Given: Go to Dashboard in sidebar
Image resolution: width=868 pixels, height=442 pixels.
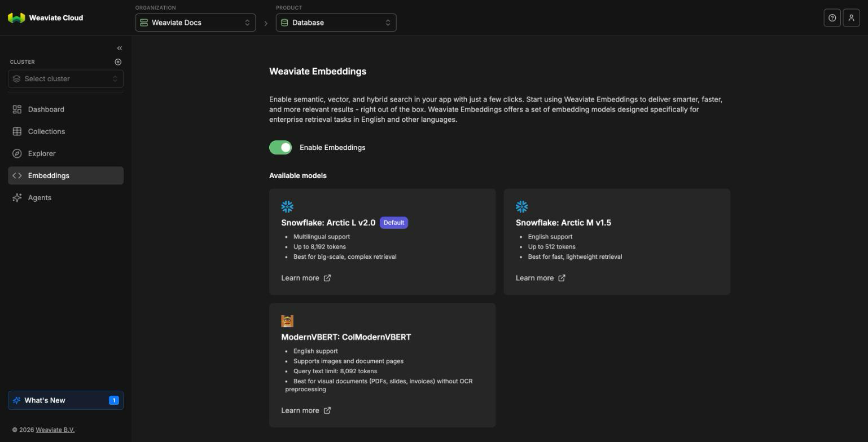Looking at the screenshot, I should (x=65, y=109).
